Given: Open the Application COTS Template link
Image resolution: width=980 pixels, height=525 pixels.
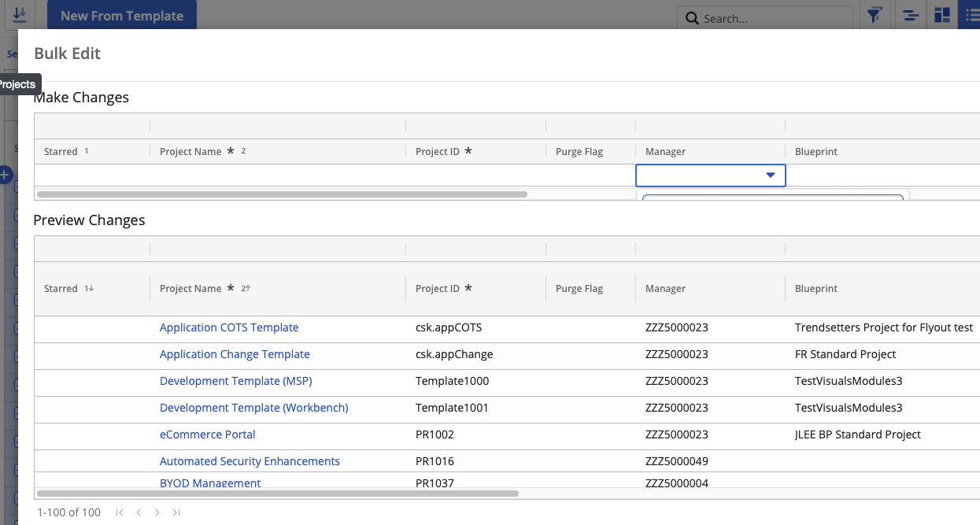Looking at the screenshot, I should (229, 327).
